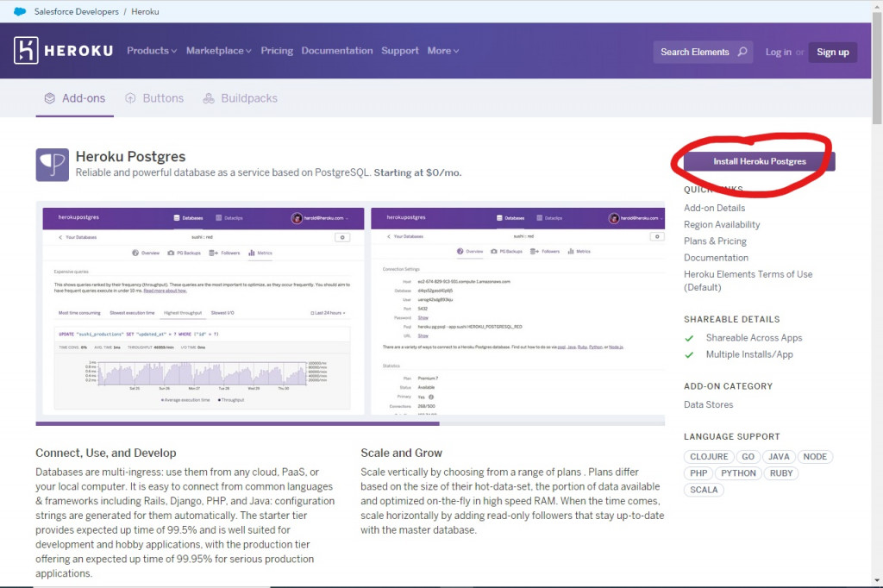Select the SCALA language tag
The width and height of the screenshot is (883, 588).
click(x=704, y=490)
